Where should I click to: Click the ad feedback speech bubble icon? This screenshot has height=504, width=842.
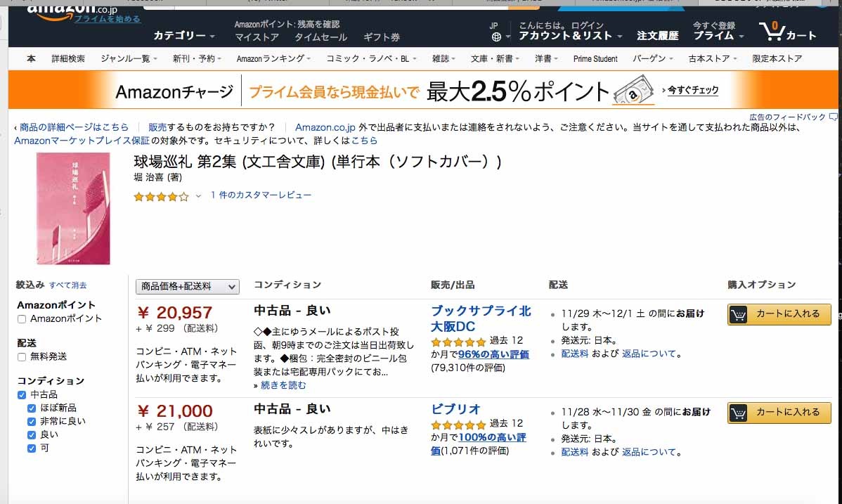(834, 117)
